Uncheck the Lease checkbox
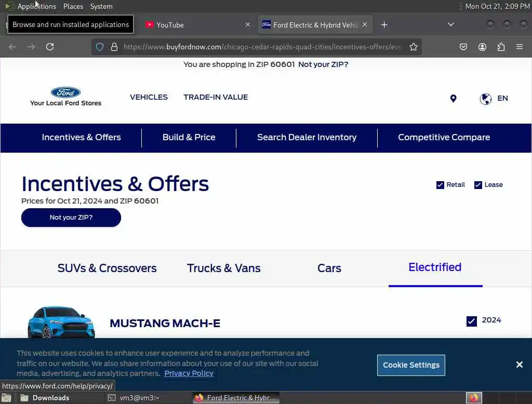The height and width of the screenshot is (404, 532). [478, 185]
